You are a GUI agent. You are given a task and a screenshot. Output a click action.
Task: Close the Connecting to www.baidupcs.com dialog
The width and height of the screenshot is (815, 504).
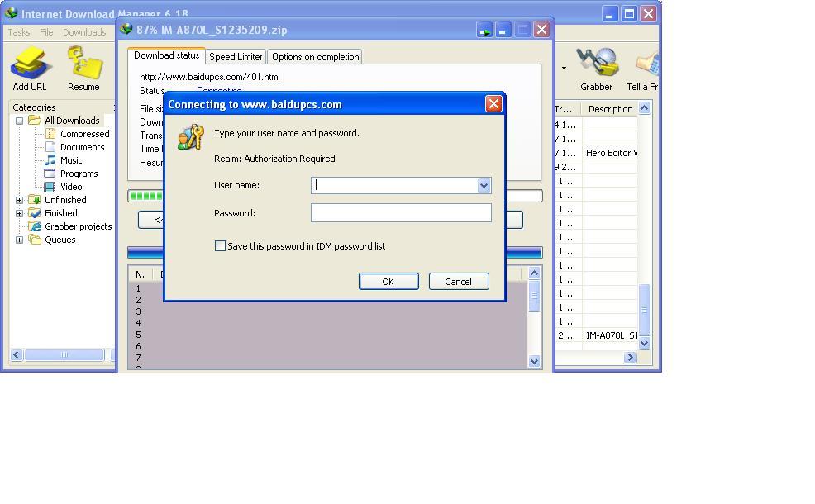click(x=493, y=104)
